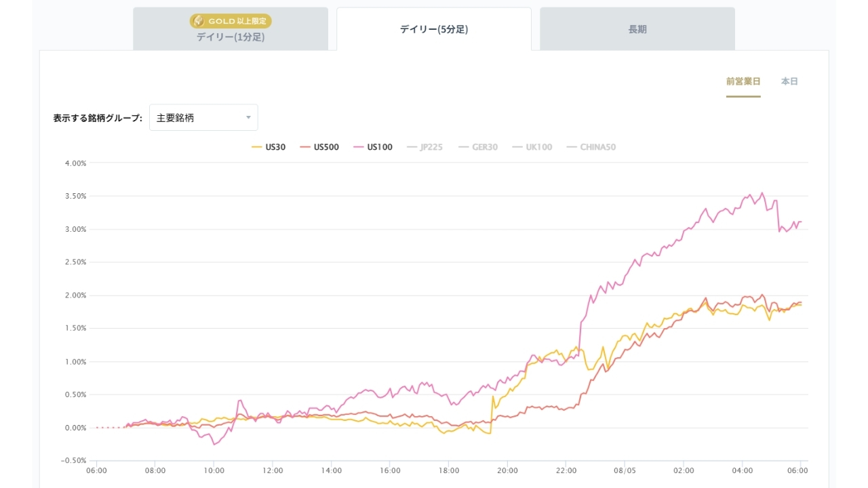Open the デイリー(1分足) GOLD-only tab
This screenshot has height=488, width=868.
coord(231,29)
